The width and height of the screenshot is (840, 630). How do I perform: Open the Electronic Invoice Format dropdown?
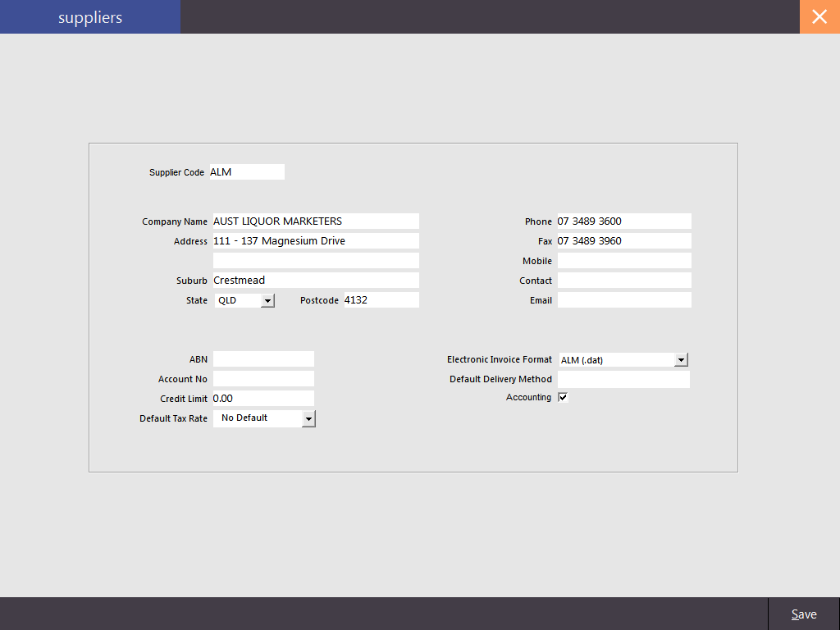click(681, 359)
